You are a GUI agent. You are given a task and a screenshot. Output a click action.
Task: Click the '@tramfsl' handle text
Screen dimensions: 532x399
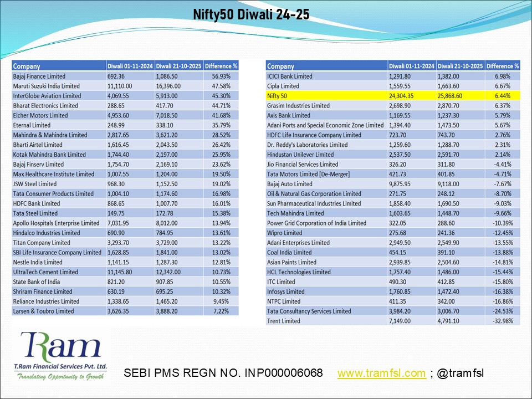click(460, 373)
